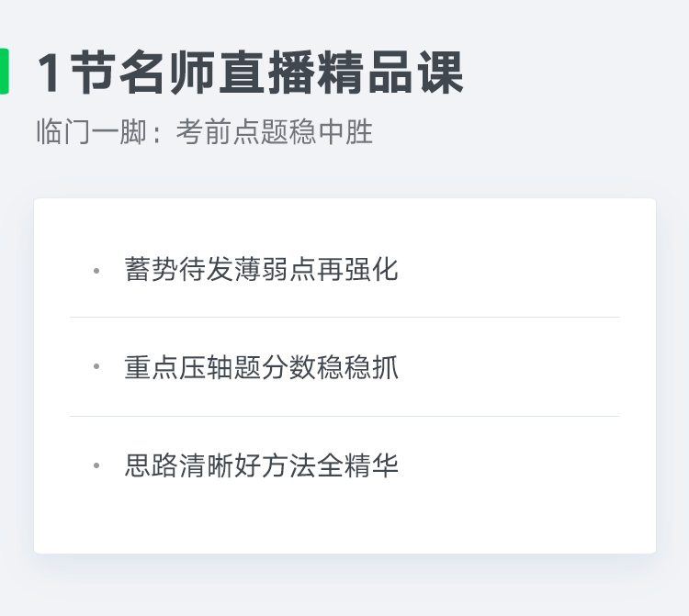Click bullet dot before 思路清晰好方法全精华

tap(96, 465)
